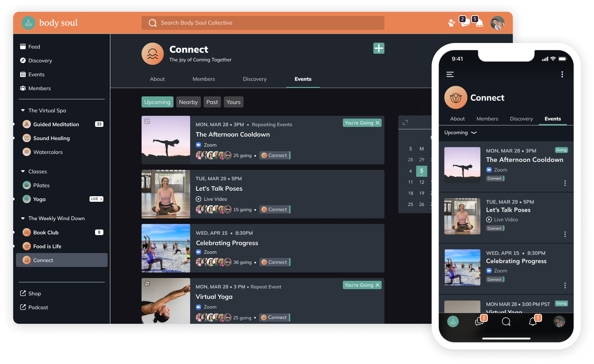Tap the mobile search icon in bottom bar
The image size is (594, 364).
click(506, 322)
